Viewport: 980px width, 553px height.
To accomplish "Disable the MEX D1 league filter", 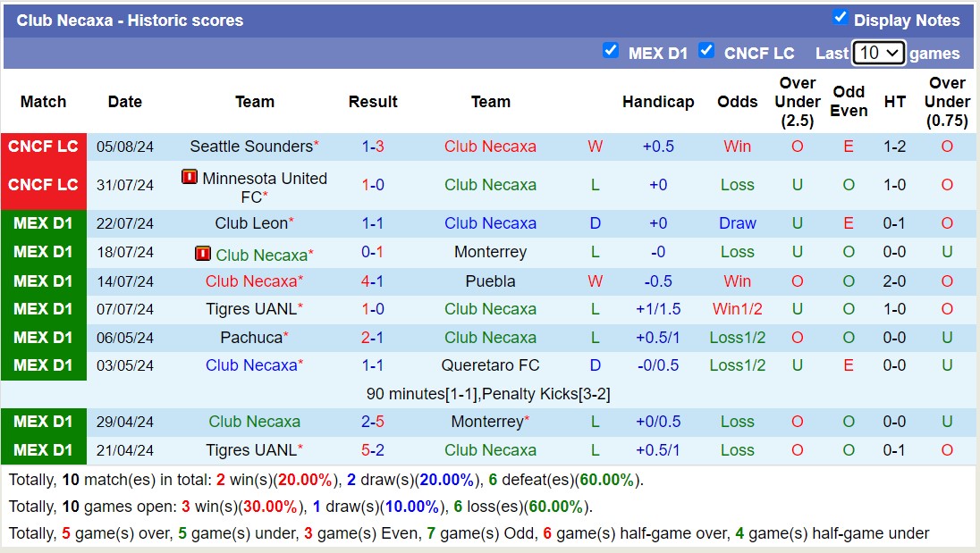I will coord(612,51).
